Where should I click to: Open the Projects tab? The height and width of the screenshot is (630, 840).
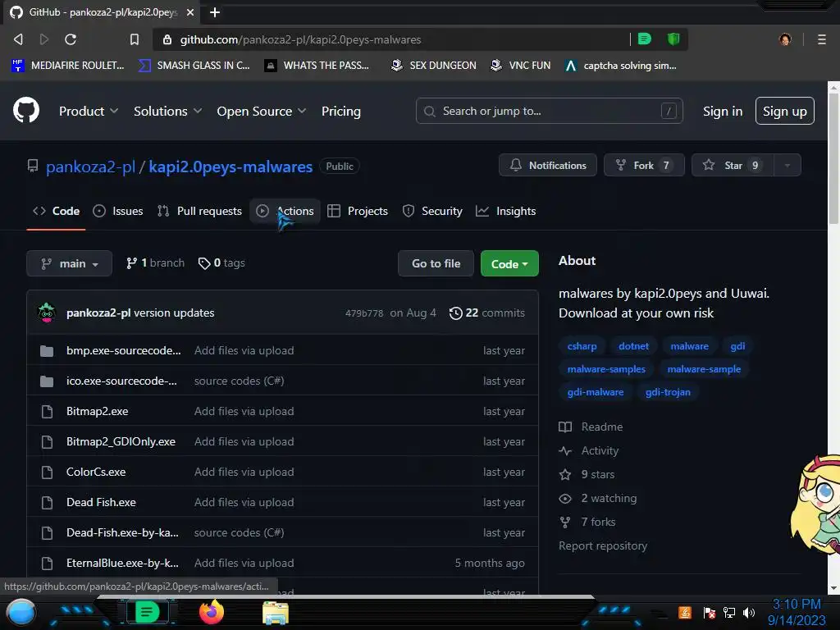click(358, 211)
